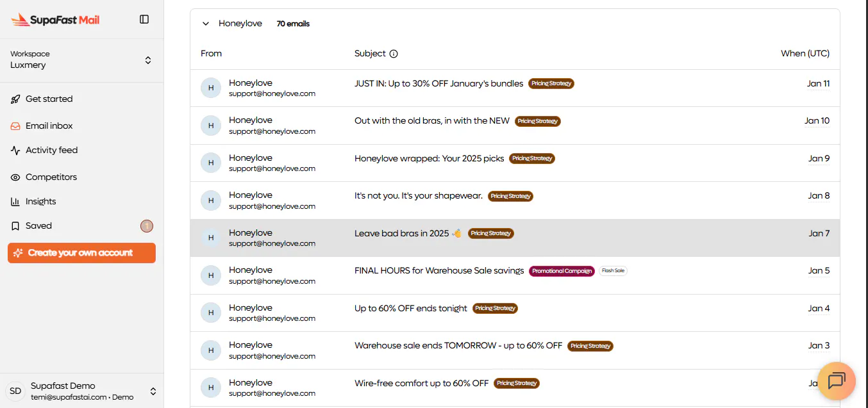Open the Luxmery workspace switcher
868x408 pixels.
tap(81, 60)
